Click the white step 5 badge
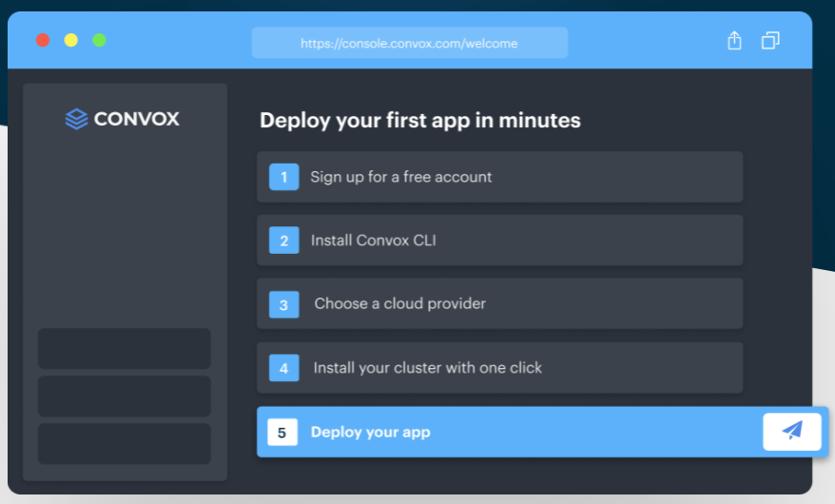The image size is (835, 504). pyautogui.click(x=282, y=432)
